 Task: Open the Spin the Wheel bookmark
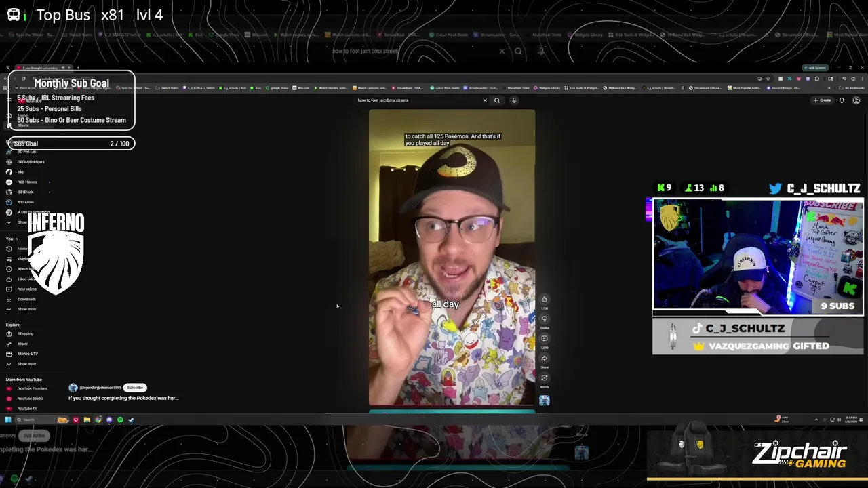click(134, 87)
